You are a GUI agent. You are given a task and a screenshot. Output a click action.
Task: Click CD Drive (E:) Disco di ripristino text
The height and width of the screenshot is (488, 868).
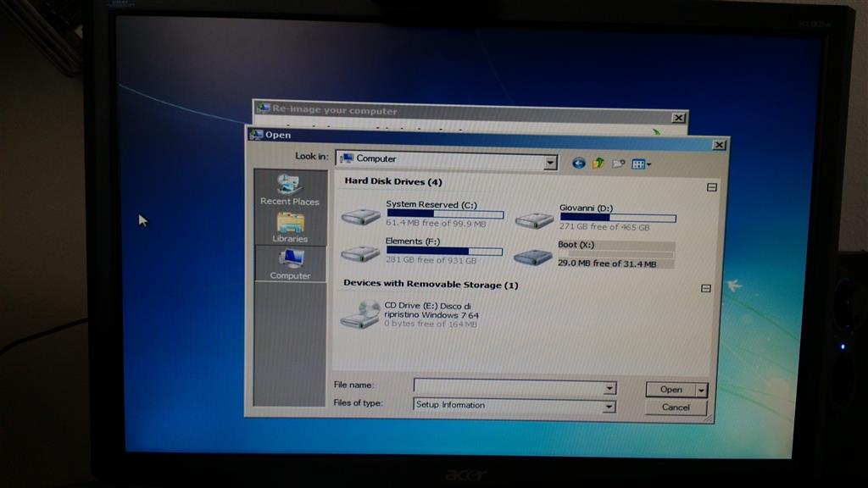[x=431, y=310]
